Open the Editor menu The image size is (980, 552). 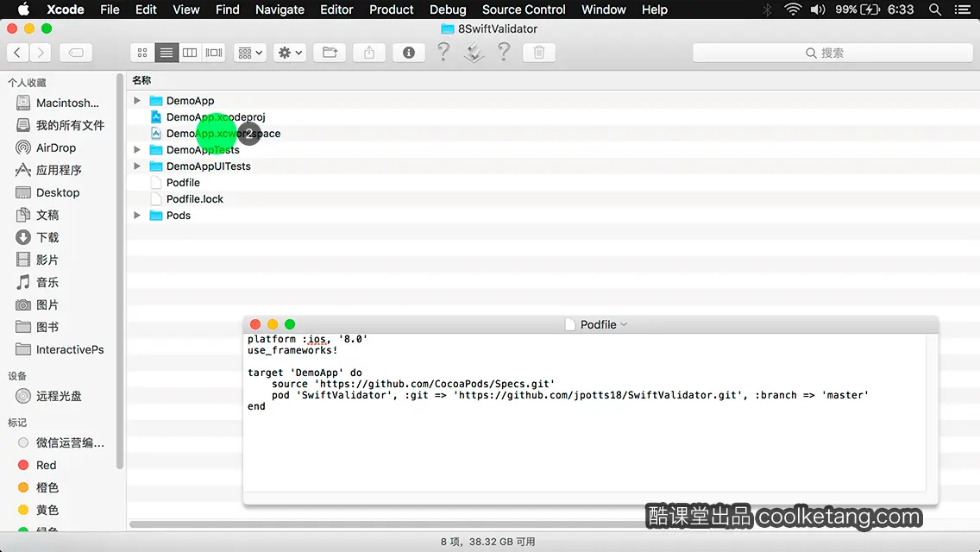click(336, 9)
